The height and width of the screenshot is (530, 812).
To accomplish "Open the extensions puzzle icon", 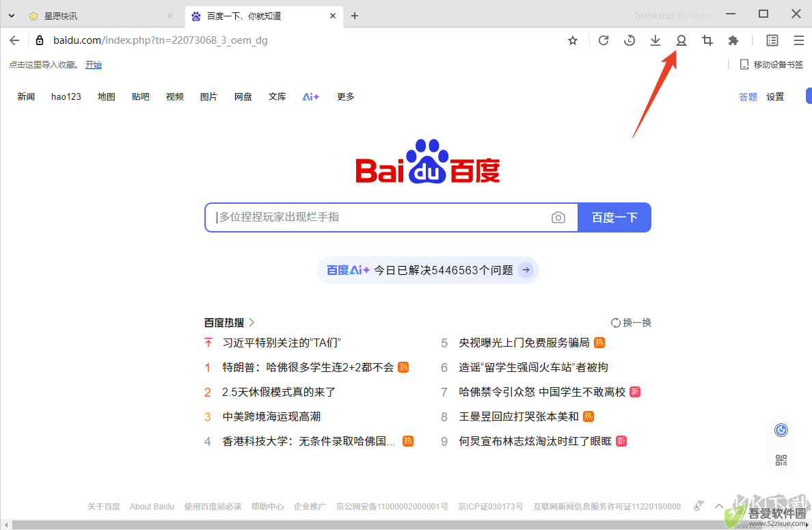I will point(733,40).
